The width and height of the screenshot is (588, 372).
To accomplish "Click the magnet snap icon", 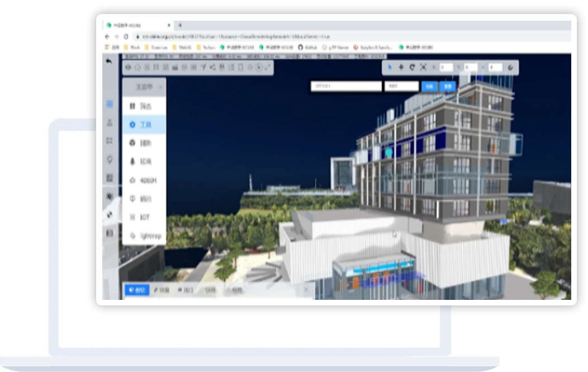I will [510, 67].
